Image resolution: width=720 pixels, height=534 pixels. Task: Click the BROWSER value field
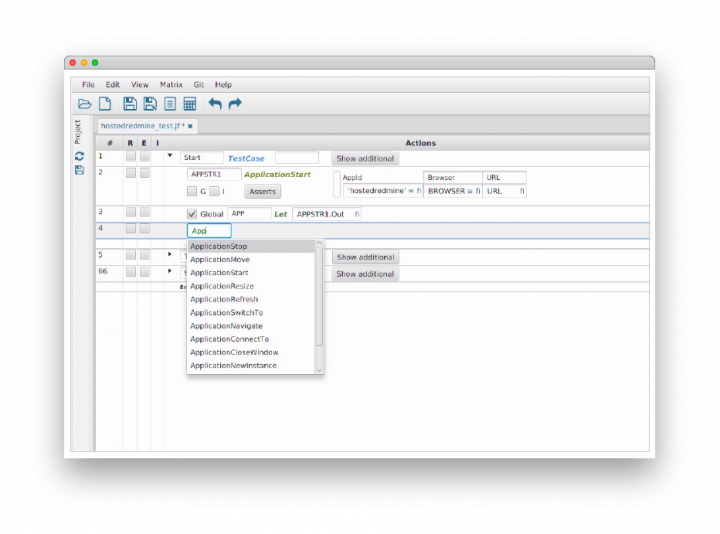453,191
